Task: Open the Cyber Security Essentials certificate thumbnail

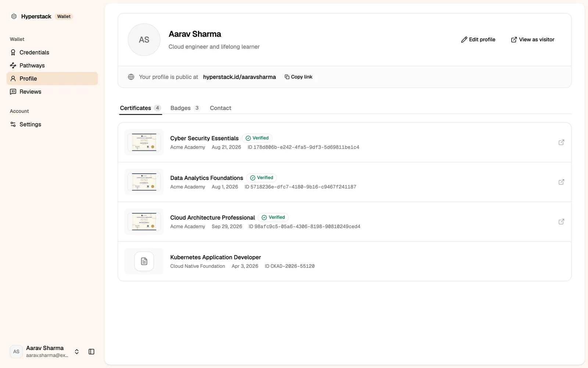Action: coord(144,142)
